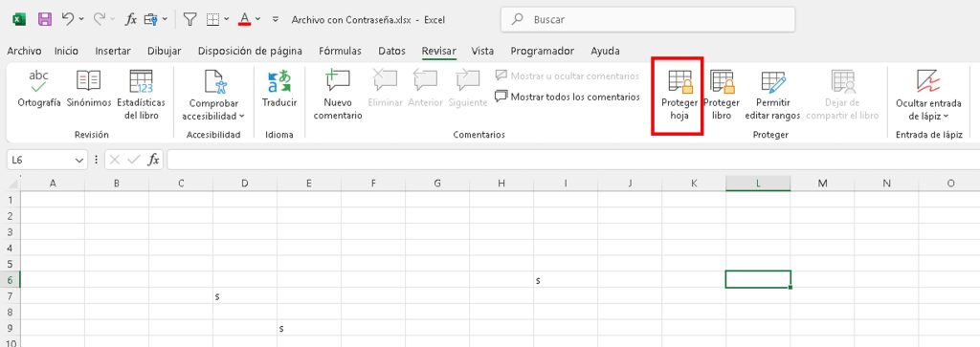Open the font color dropdown arrow
Image resolution: width=980 pixels, height=347 pixels.
pyautogui.click(x=258, y=19)
